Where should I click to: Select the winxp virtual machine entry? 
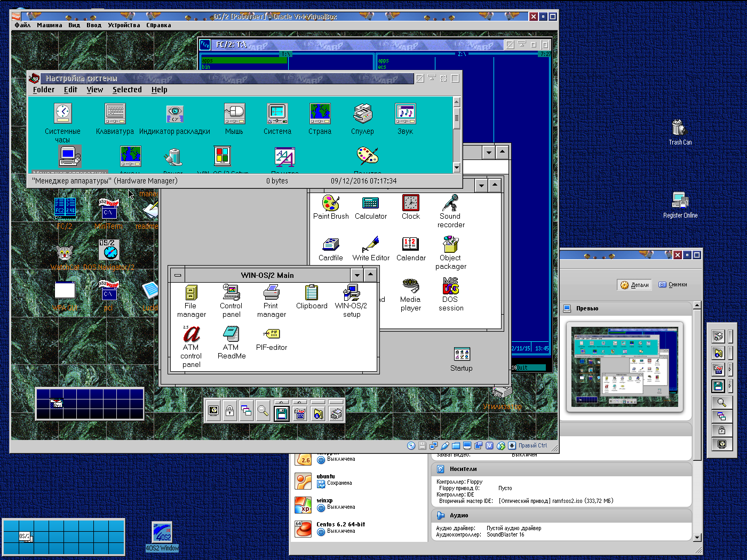[x=359, y=504]
